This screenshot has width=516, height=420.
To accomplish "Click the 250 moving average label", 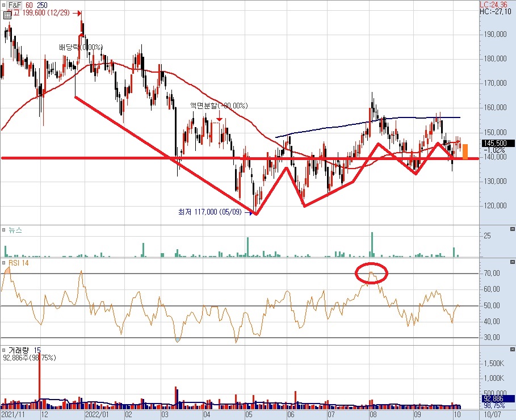I will (42, 5).
